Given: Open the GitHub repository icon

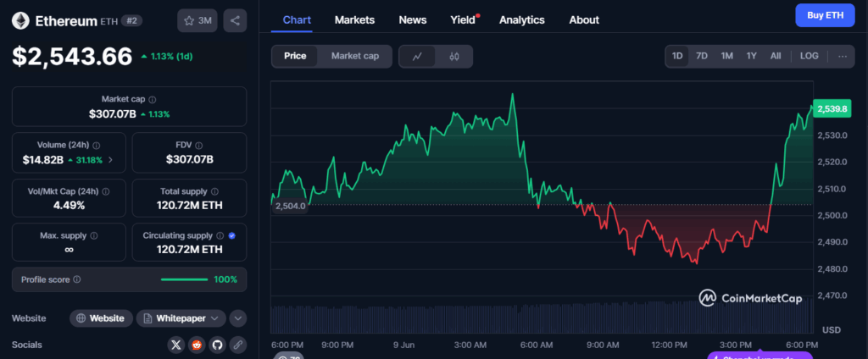Looking at the screenshot, I should tap(217, 345).
